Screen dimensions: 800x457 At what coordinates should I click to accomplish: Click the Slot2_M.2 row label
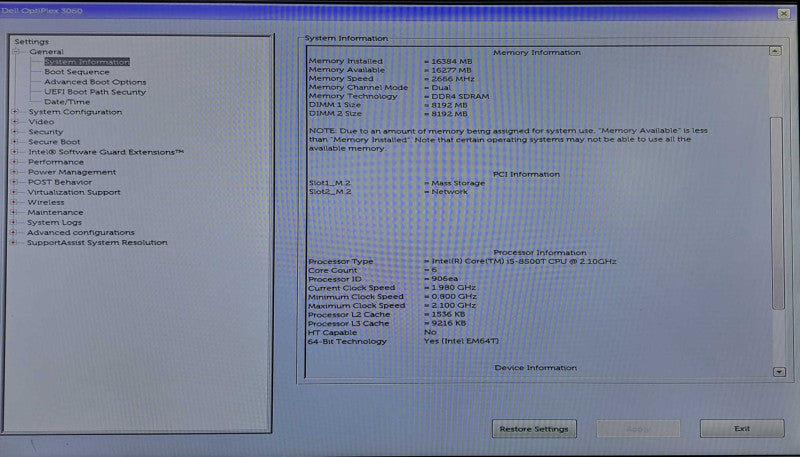coord(330,192)
